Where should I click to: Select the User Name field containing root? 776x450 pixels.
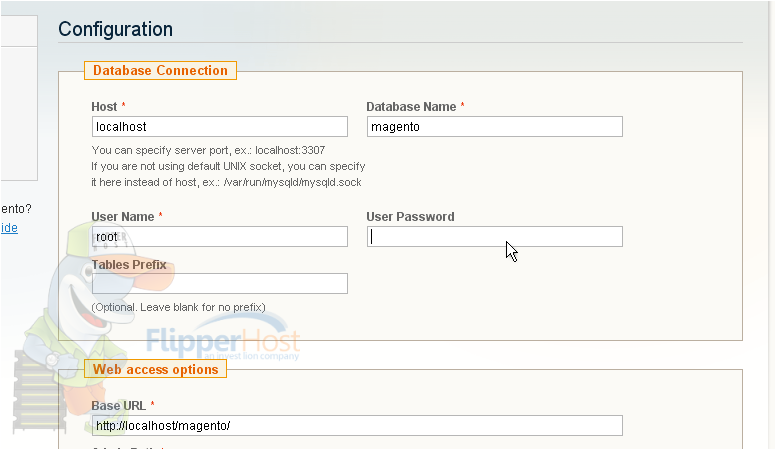pos(220,237)
